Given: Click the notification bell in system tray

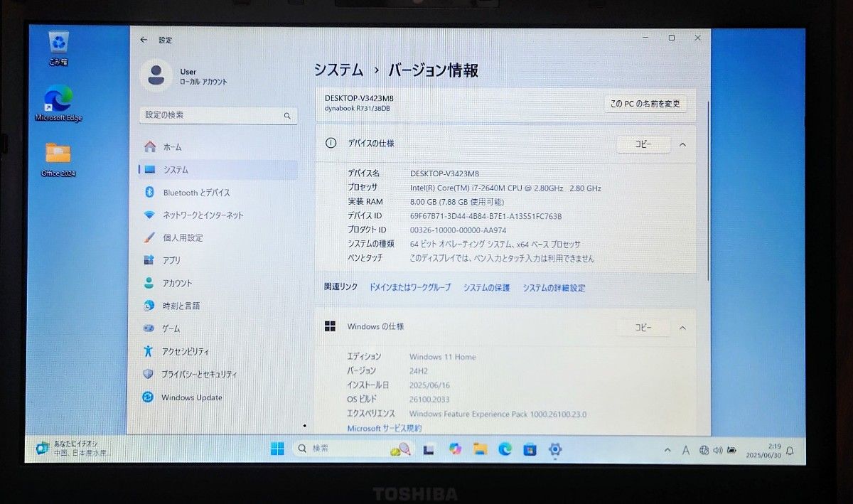Looking at the screenshot, I should pyautogui.click(x=790, y=451).
